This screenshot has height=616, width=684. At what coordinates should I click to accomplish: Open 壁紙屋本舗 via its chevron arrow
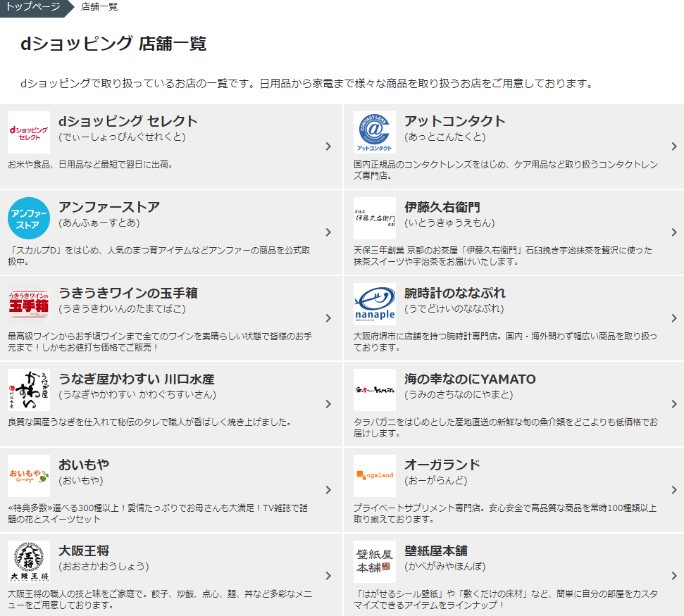tap(674, 576)
